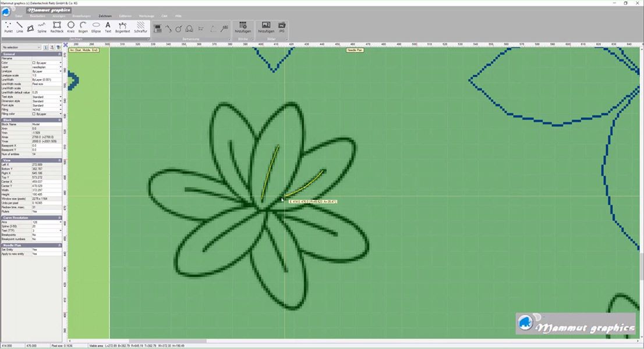Open the Filling NONE dropdown
Screen dimensions: 644x349
pyautogui.click(x=61, y=109)
